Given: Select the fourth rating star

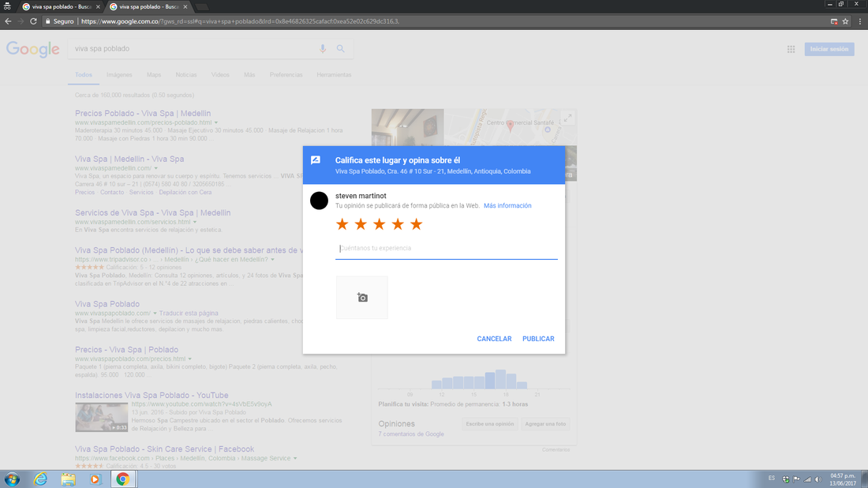Looking at the screenshot, I should [x=398, y=223].
